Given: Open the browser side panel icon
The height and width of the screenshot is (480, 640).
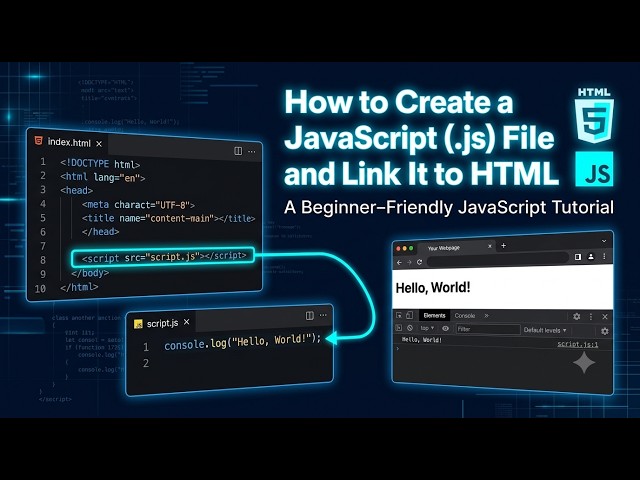Looking at the screenshot, I should 578,257.
